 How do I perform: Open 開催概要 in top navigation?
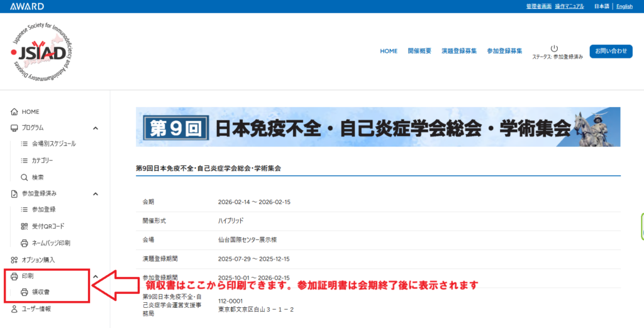coord(419,51)
